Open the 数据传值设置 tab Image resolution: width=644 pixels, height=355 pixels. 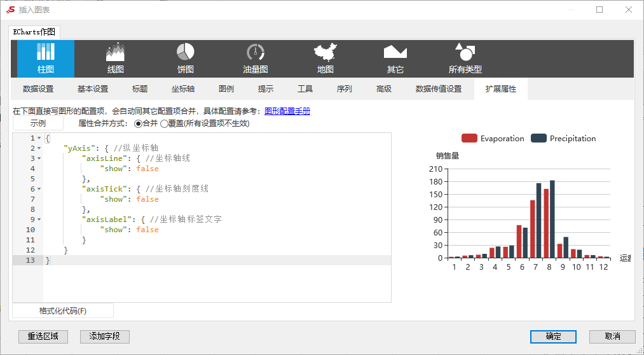439,89
